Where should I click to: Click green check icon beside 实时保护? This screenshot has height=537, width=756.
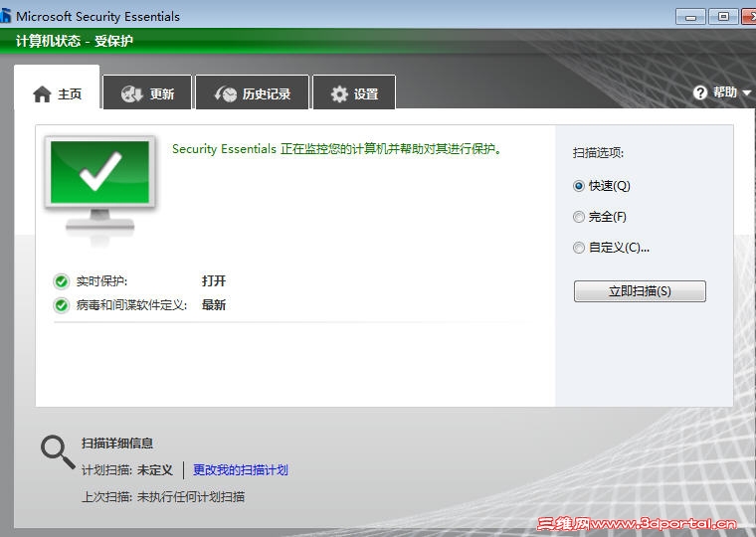62,281
